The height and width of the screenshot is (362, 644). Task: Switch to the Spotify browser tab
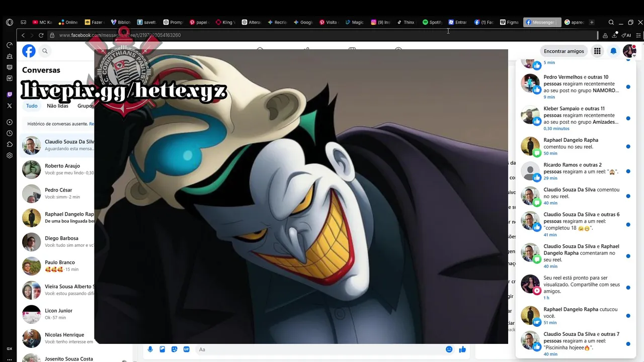pyautogui.click(x=433, y=22)
